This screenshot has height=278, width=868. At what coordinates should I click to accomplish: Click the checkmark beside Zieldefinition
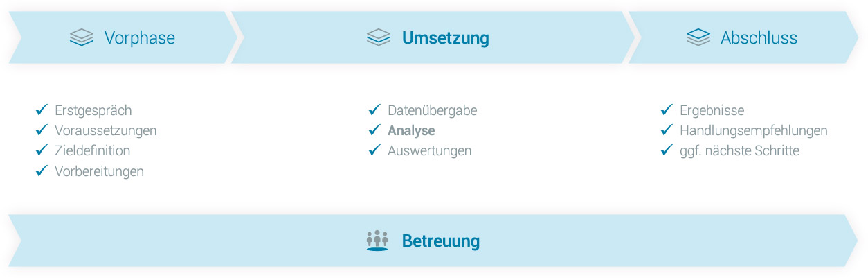click(x=42, y=150)
